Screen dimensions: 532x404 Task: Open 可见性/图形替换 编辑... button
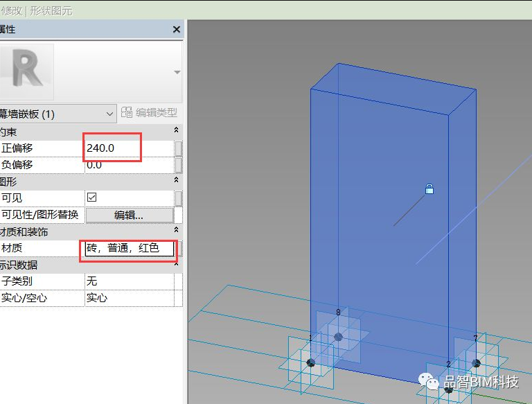pos(130,216)
